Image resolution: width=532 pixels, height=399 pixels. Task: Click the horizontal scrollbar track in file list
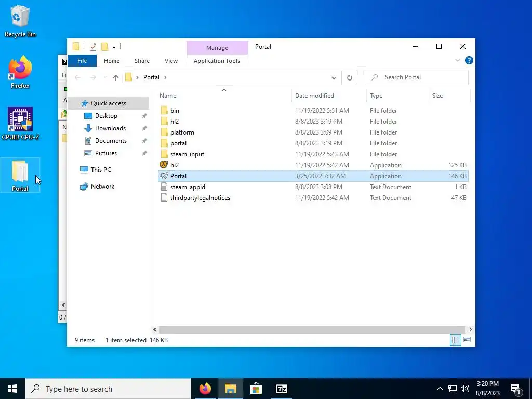(312, 329)
